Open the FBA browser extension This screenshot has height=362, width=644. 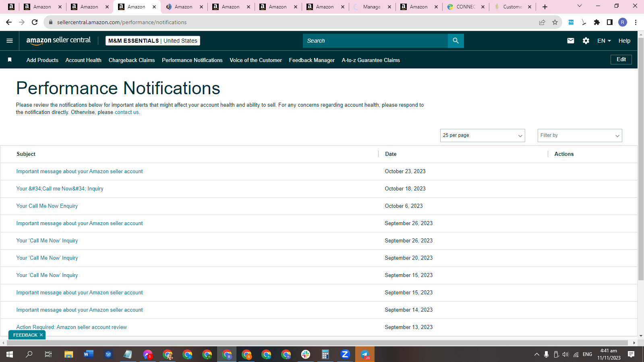pyautogui.click(x=571, y=22)
